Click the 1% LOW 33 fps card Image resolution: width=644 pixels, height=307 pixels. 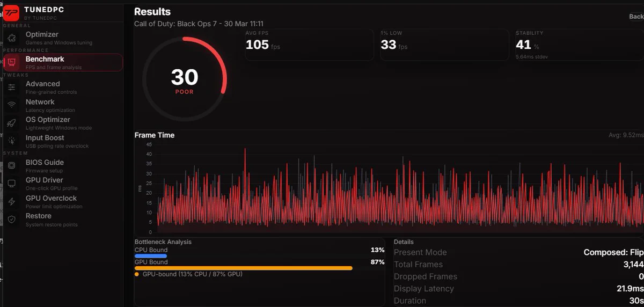[444, 45]
